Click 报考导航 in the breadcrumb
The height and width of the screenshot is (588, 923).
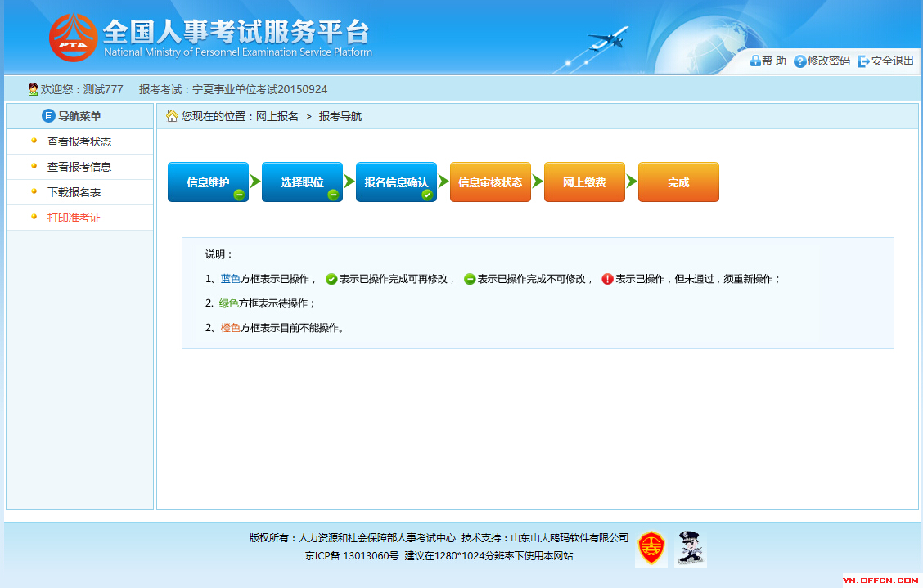tap(340, 117)
